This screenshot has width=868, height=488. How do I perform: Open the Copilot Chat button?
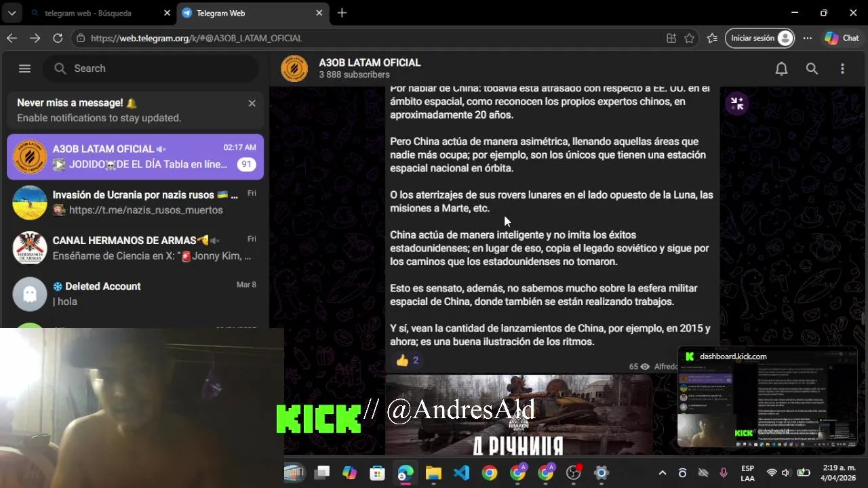[842, 38]
